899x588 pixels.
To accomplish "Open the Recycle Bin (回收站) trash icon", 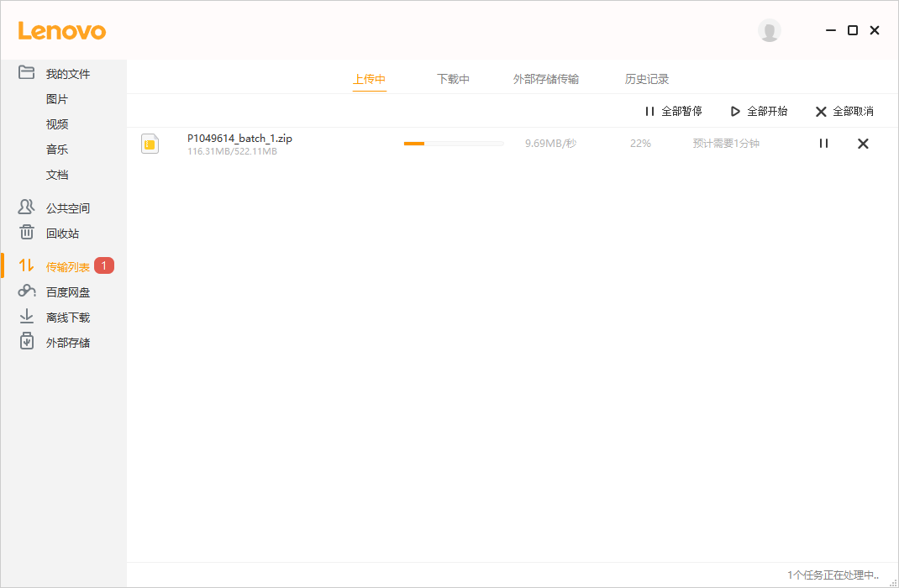I will click(27, 233).
